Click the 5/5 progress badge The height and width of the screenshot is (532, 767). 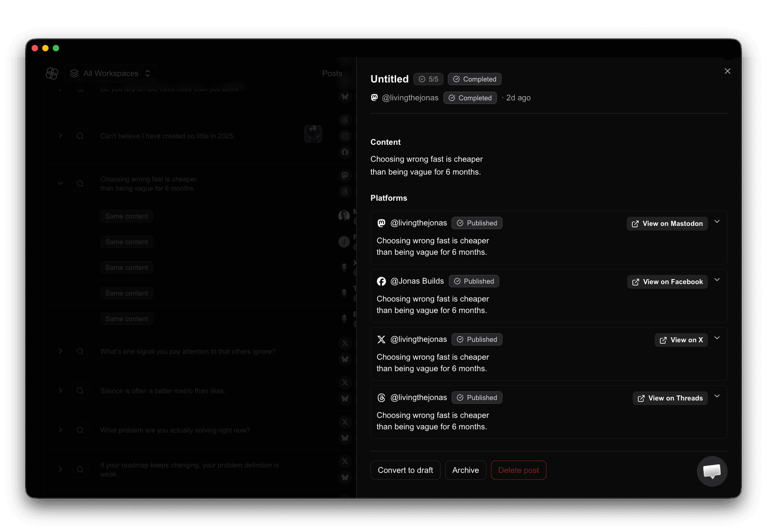pyautogui.click(x=428, y=79)
